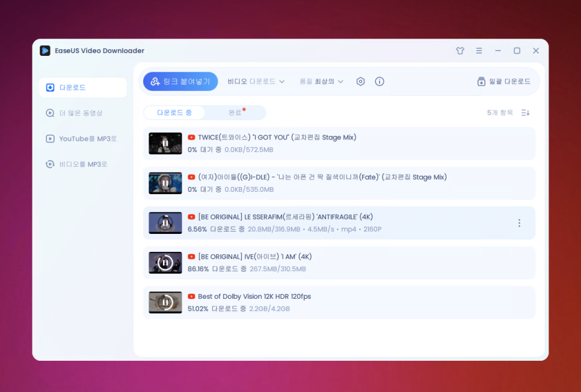This screenshot has height=392, width=581.
Task: Select the TWICE 'I GOT YOU' title
Action: pos(277,138)
